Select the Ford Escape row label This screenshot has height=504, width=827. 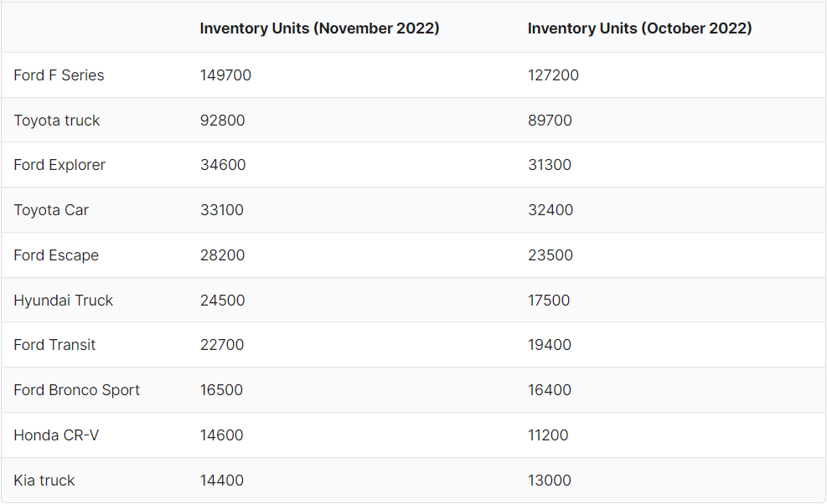(x=56, y=255)
